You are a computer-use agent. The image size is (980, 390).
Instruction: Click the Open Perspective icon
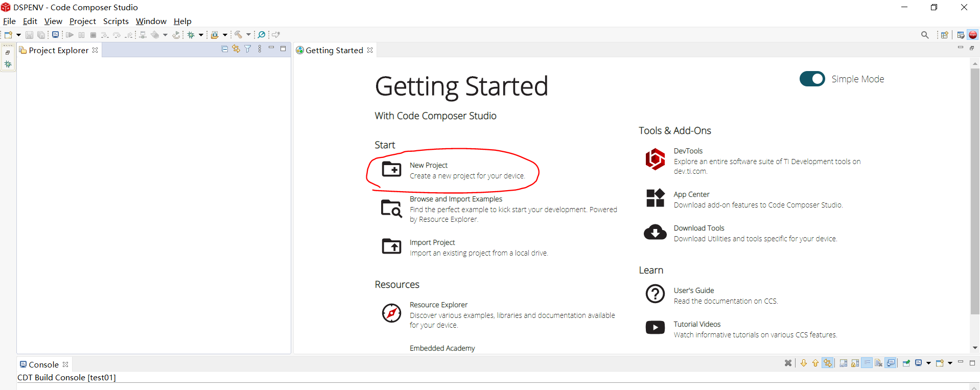tap(945, 35)
